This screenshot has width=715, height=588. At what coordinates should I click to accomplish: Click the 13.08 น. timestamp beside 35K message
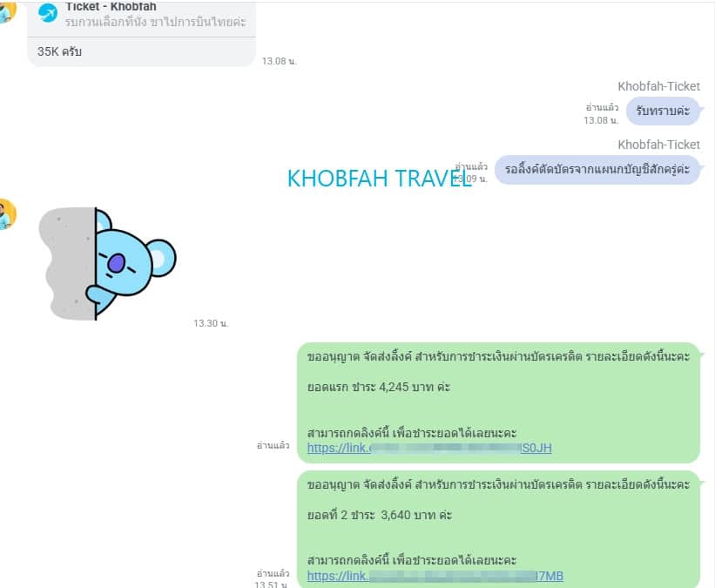pyautogui.click(x=279, y=61)
